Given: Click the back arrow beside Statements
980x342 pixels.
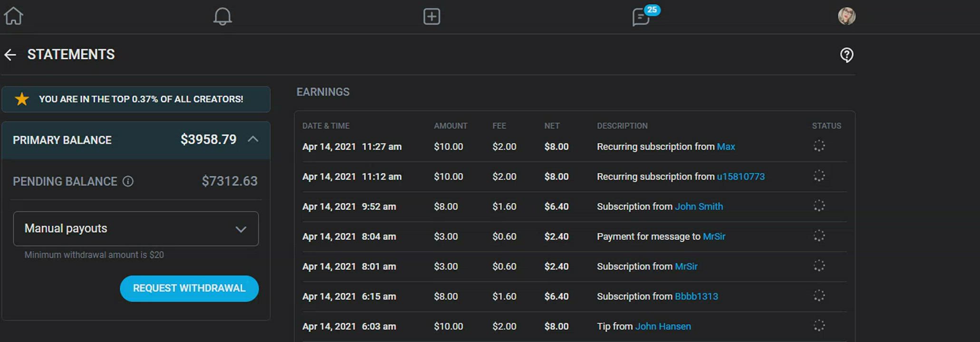Looking at the screenshot, I should point(10,55).
